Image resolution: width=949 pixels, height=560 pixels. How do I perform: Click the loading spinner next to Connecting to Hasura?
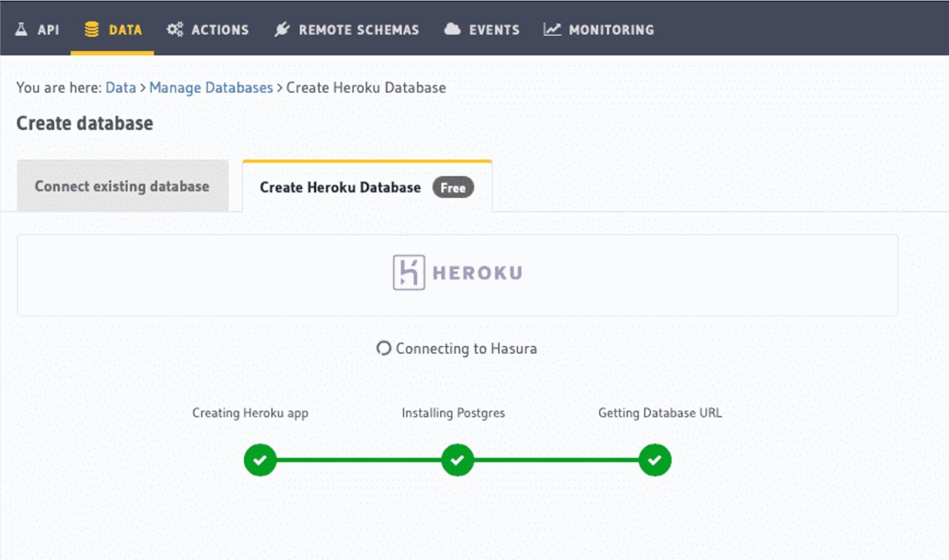click(x=384, y=348)
